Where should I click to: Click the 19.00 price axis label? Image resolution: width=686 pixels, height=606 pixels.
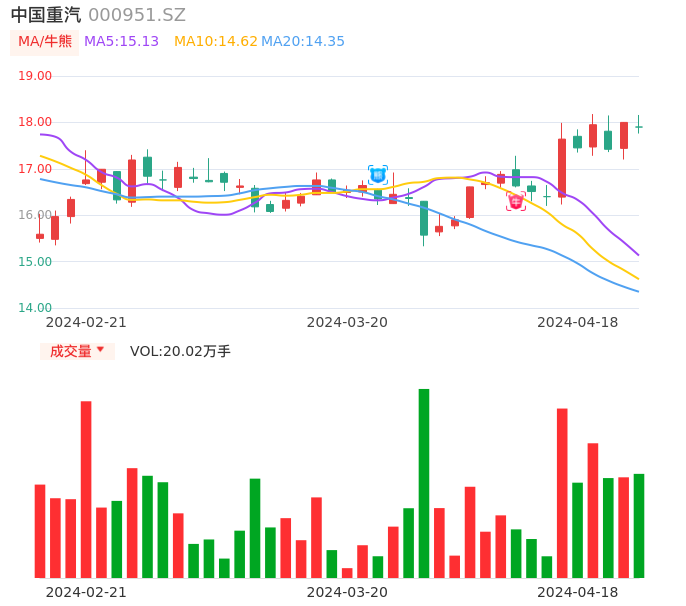(35, 76)
